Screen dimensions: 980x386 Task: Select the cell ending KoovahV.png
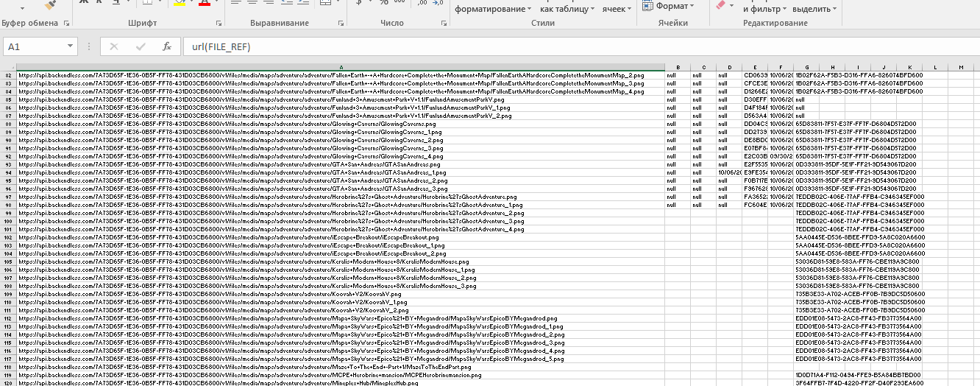point(341,294)
